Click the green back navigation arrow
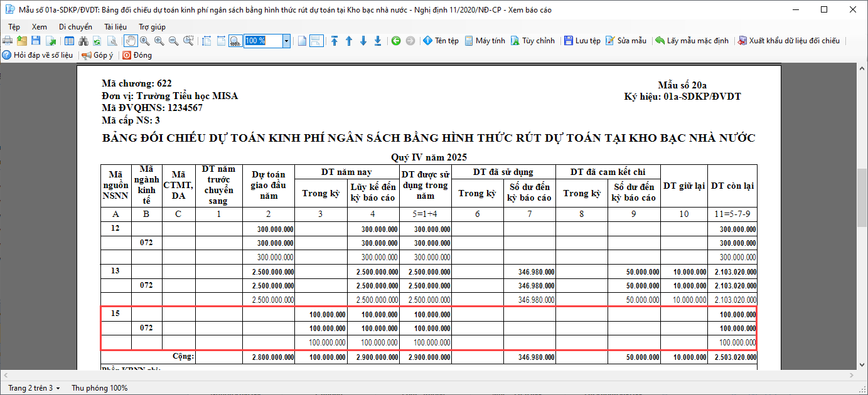Viewport: 868px width, 395px height. (x=396, y=41)
